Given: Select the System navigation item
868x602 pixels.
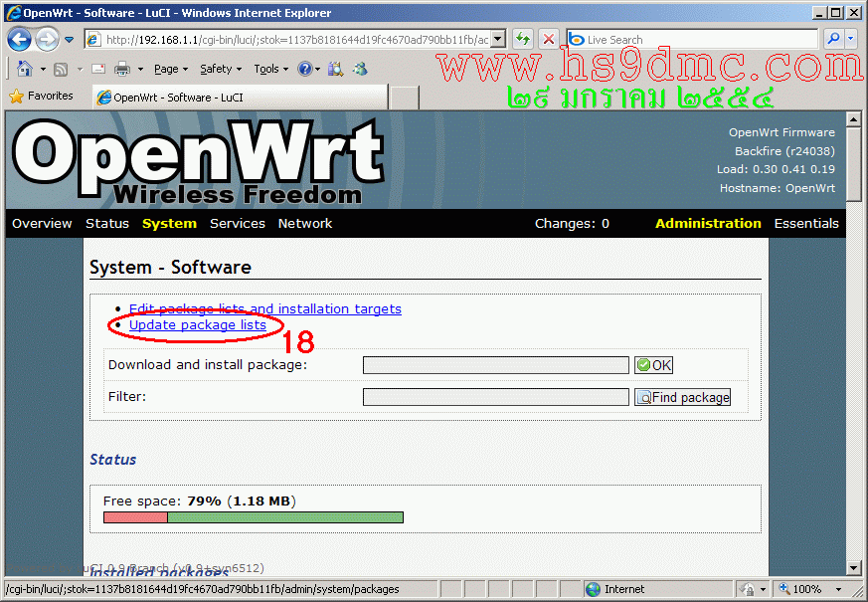Looking at the screenshot, I should pos(169,223).
